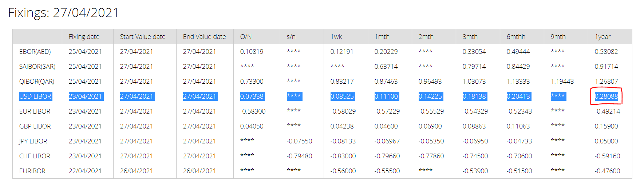Viewport: 644px width, 186px height.
Task: Click the 1mth column header
Action: coord(382,37)
